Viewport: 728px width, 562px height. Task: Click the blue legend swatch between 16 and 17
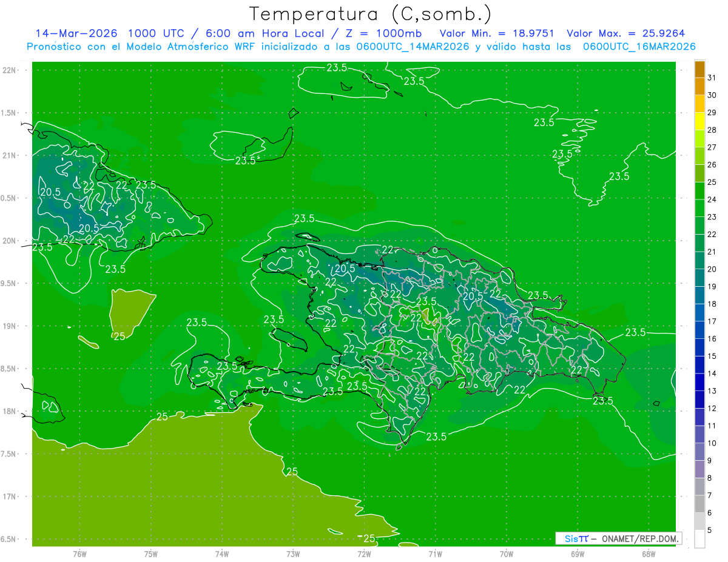(x=699, y=330)
